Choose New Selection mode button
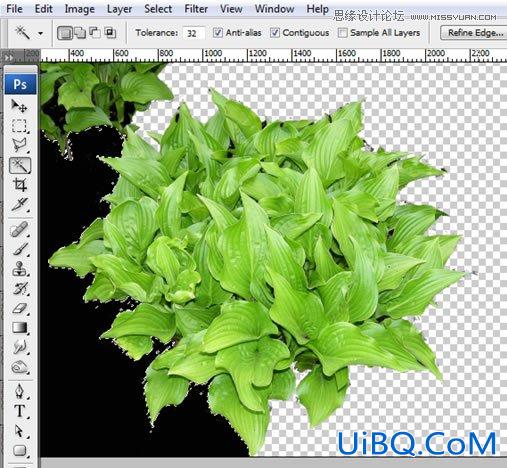This screenshot has width=507, height=468. pyautogui.click(x=65, y=33)
